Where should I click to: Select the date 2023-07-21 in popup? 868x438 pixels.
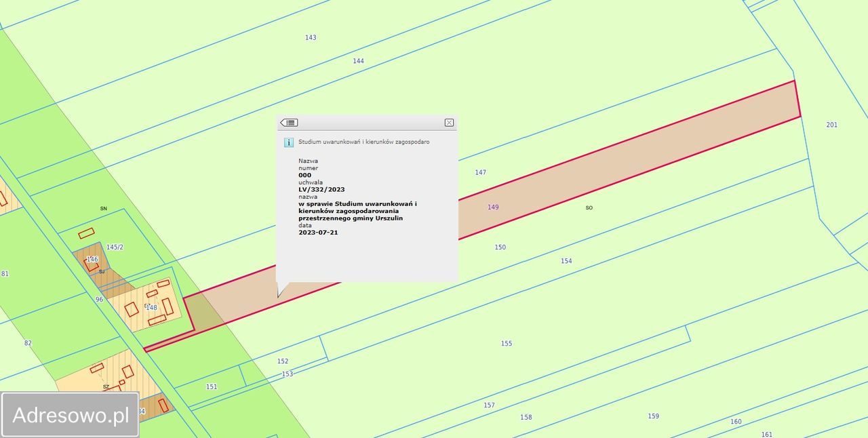(x=318, y=233)
